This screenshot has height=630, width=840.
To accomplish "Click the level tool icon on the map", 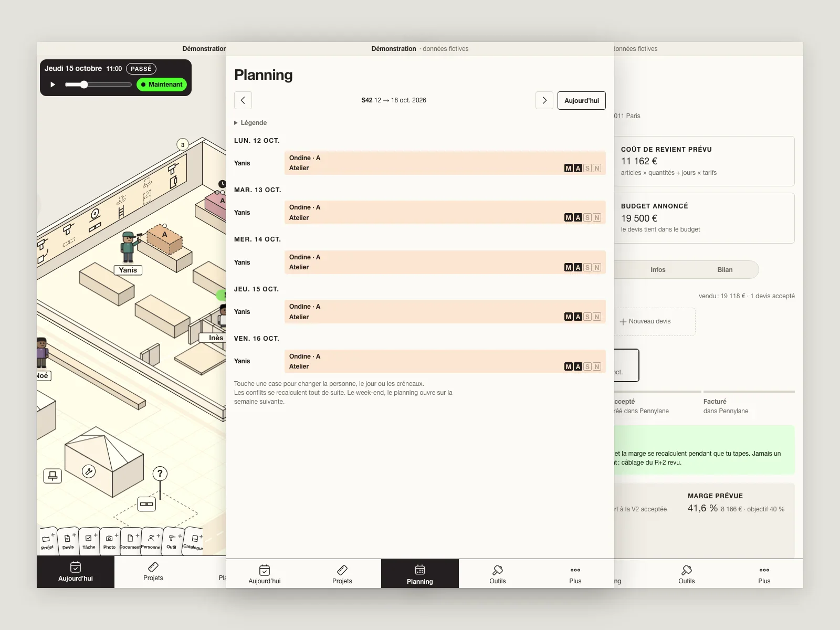I will (146, 504).
